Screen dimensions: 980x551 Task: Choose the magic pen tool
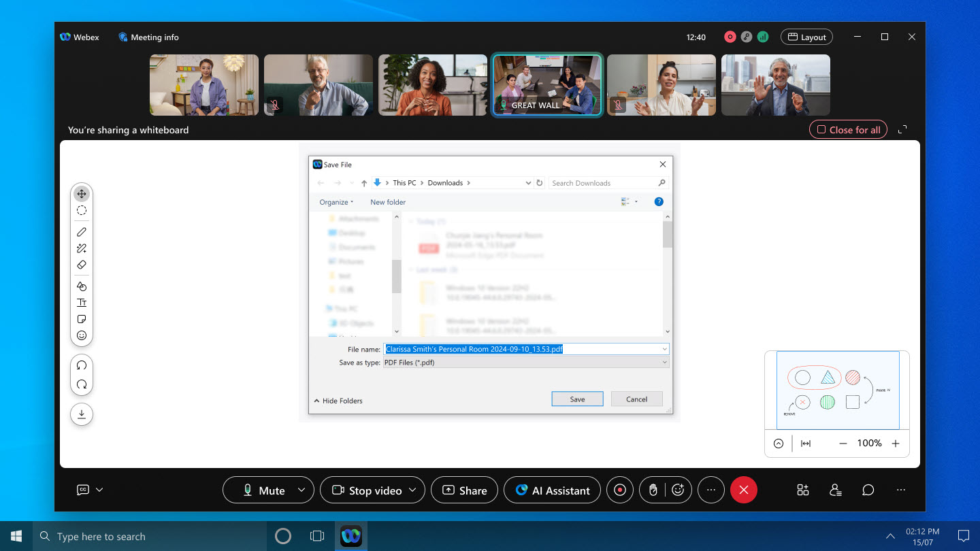pos(82,248)
